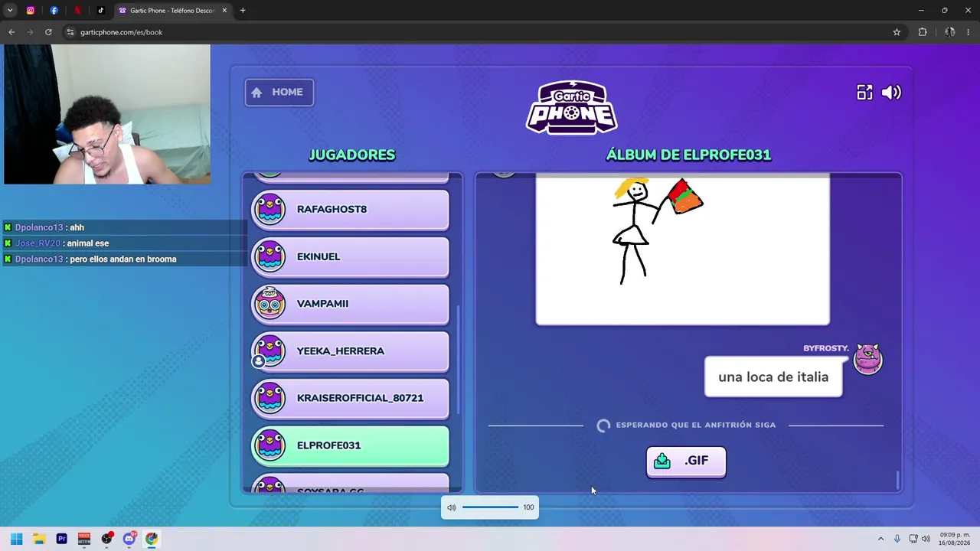Click YEEKA_HERRERA's avatar icon

(x=269, y=351)
